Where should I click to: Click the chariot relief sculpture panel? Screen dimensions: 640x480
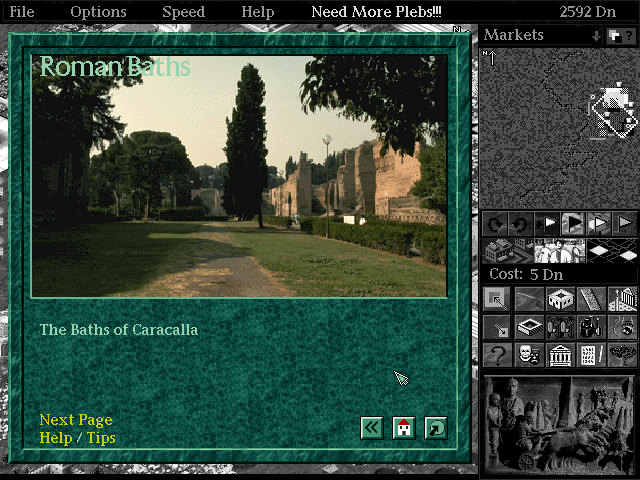click(x=559, y=424)
